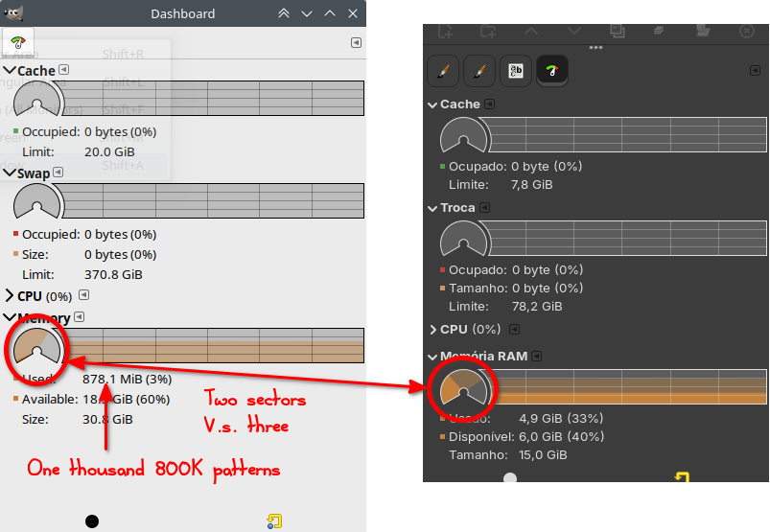This screenshot has height=532, width=770.
Task: Click the duplicate layer icon in right panel toolbar
Action: coord(618,31)
